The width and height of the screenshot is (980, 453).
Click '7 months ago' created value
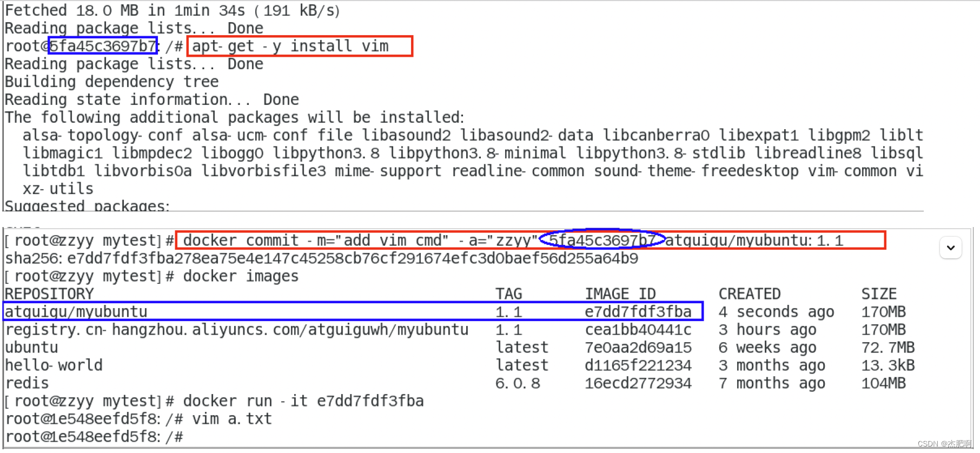click(x=772, y=383)
